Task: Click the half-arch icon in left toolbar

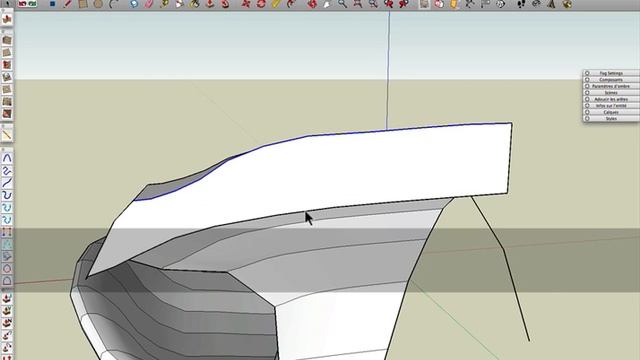Action: click(7, 281)
